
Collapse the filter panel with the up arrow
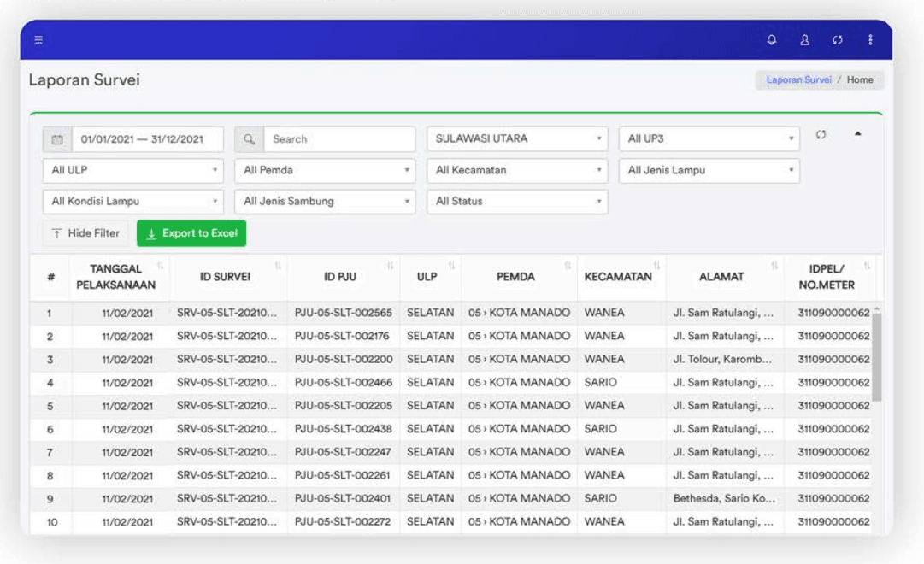click(x=858, y=134)
